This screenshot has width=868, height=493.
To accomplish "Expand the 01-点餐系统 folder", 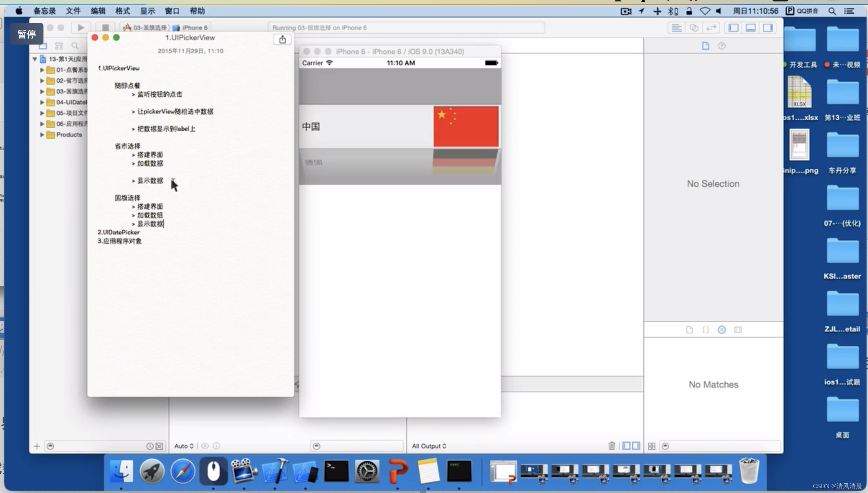I will click(42, 70).
